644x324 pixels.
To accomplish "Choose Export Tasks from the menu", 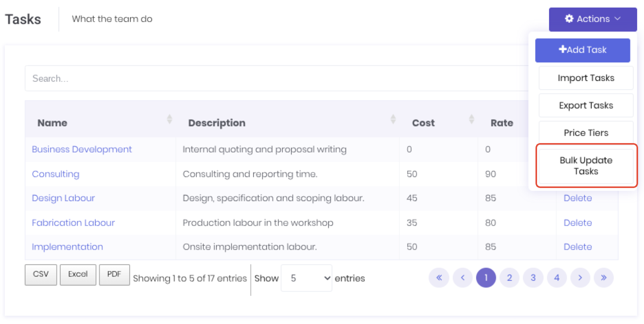I will click(x=586, y=105).
